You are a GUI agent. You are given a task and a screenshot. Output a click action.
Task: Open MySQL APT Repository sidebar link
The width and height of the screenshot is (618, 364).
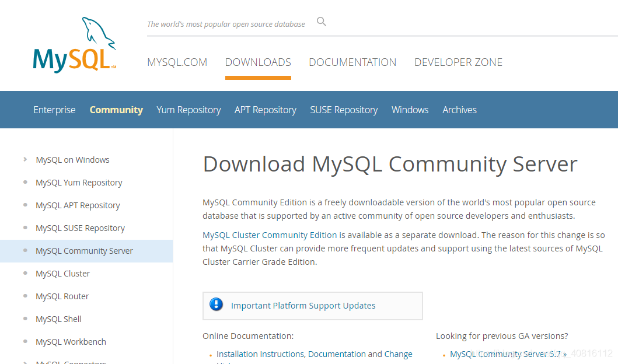point(78,206)
